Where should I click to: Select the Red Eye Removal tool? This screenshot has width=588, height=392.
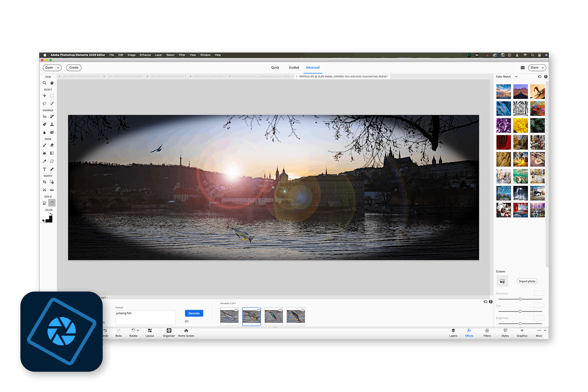click(44, 117)
